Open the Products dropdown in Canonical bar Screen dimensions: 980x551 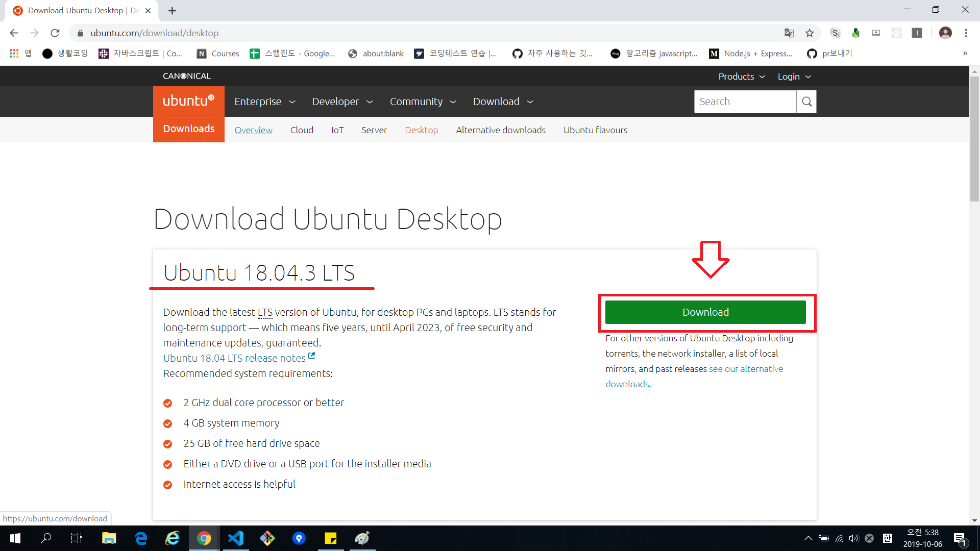tap(741, 77)
